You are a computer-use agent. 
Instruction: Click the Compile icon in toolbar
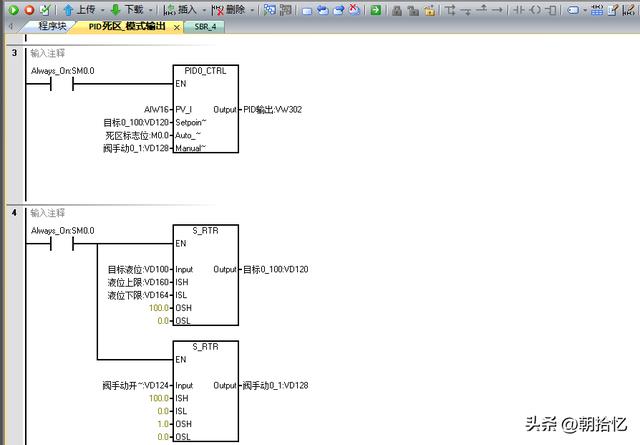click(x=44, y=9)
